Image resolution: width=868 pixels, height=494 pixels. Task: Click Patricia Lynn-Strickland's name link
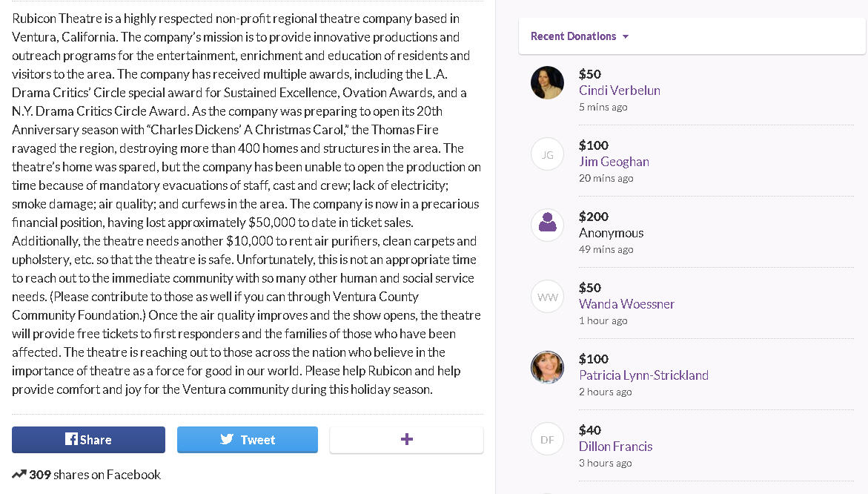click(x=643, y=375)
